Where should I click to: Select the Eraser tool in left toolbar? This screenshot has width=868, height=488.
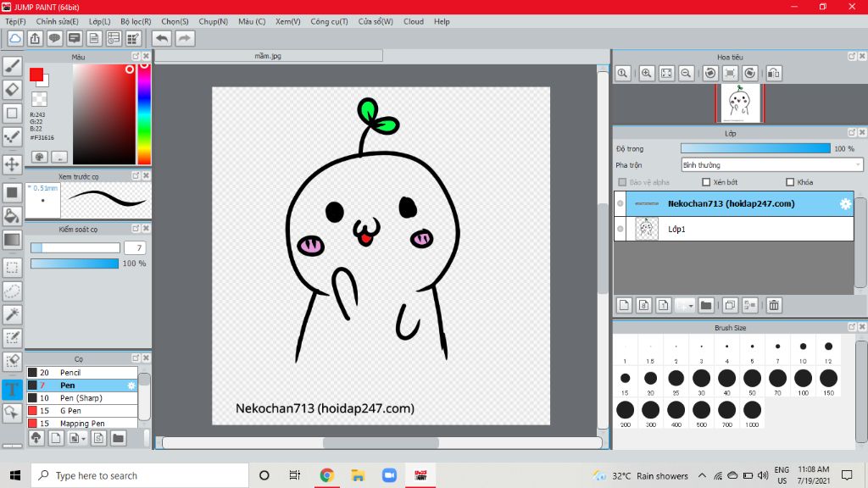point(12,90)
